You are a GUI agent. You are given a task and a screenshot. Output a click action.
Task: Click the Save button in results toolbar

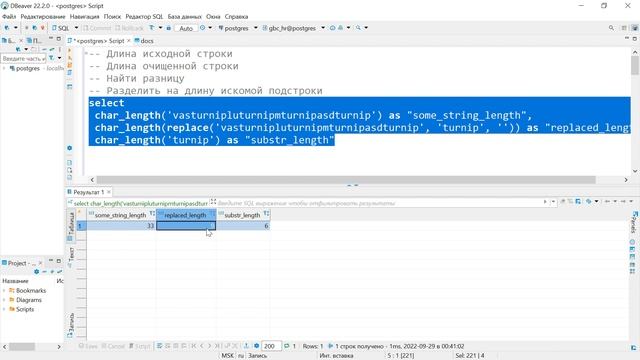(x=88, y=346)
